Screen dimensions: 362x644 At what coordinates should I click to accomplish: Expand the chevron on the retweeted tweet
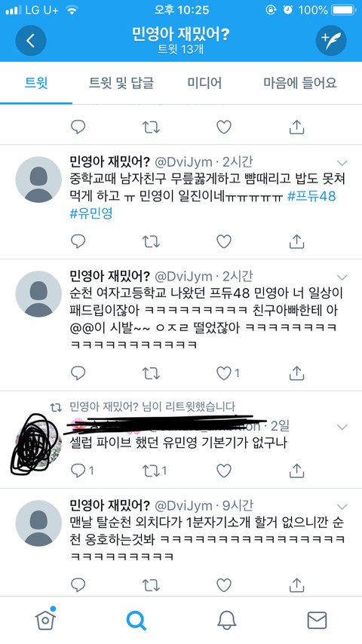point(342,427)
